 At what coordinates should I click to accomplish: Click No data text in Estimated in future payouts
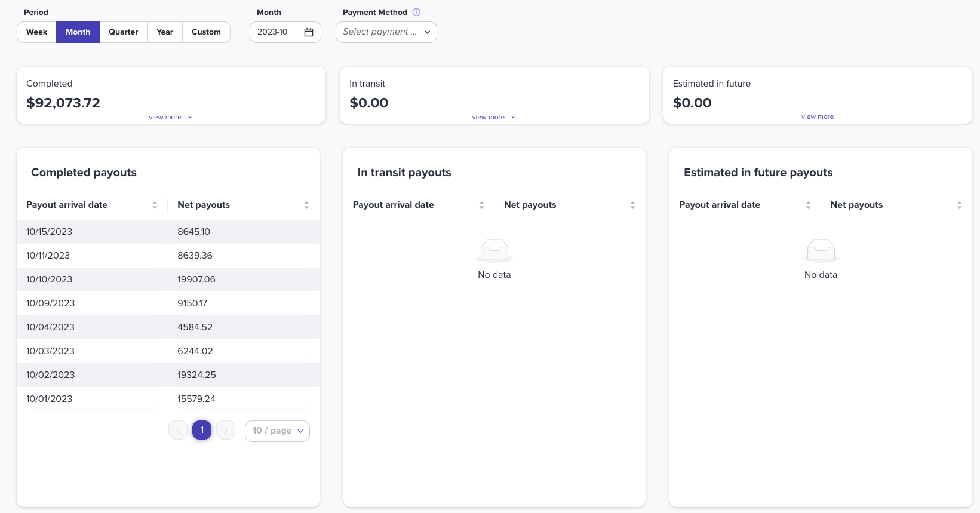(x=821, y=275)
